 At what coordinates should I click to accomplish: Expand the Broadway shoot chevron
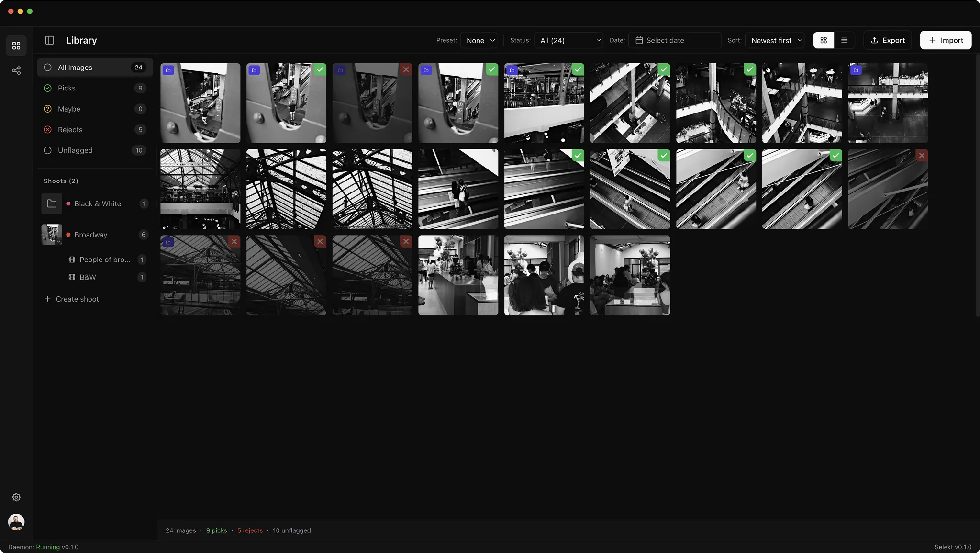click(x=58, y=242)
